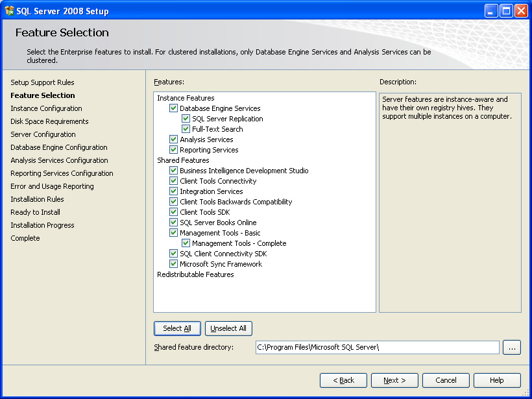Viewport: 532px width, 399px height.
Task: Proceed with the Next button
Action: coord(394,380)
